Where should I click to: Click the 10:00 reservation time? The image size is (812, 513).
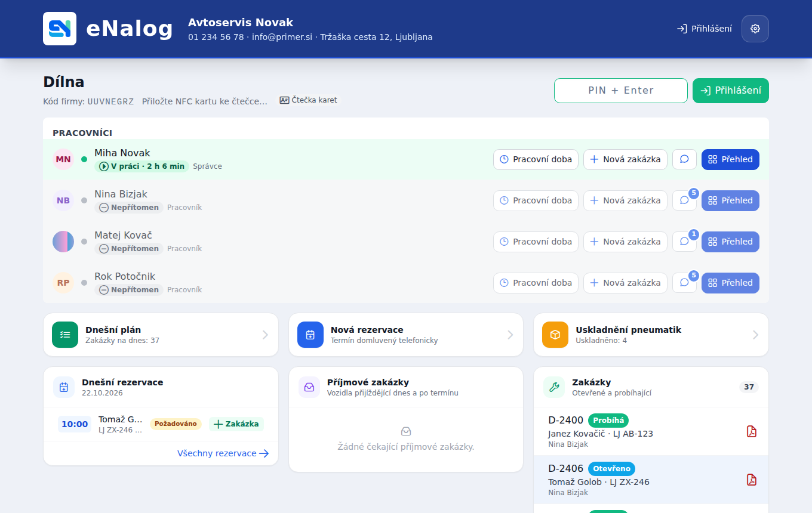point(75,424)
